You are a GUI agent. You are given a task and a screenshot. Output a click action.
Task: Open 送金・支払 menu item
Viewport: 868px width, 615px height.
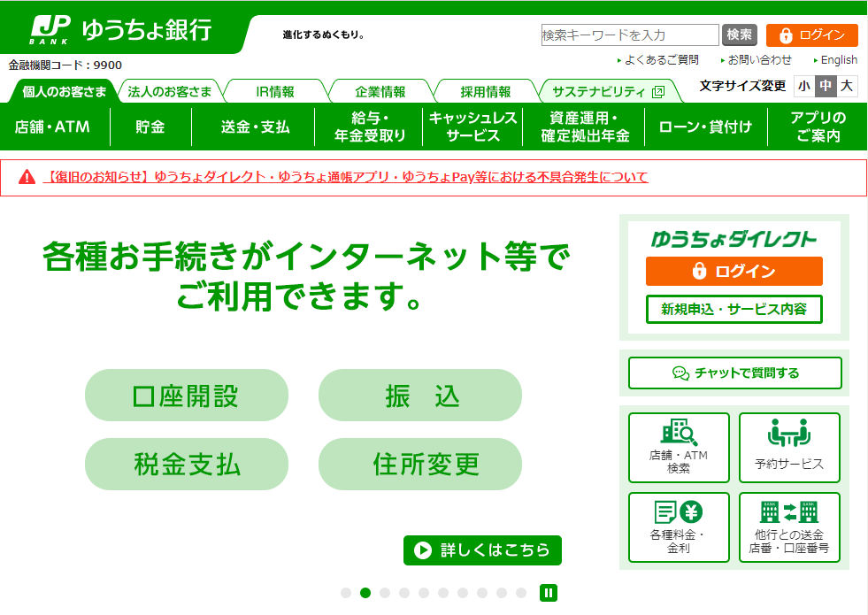255,127
